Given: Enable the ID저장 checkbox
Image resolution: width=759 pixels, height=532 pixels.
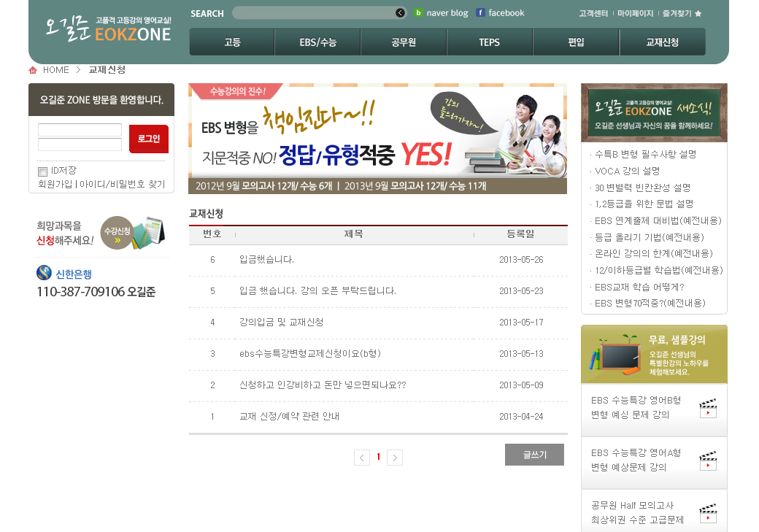Looking at the screenshot, I should coord(42,171).
